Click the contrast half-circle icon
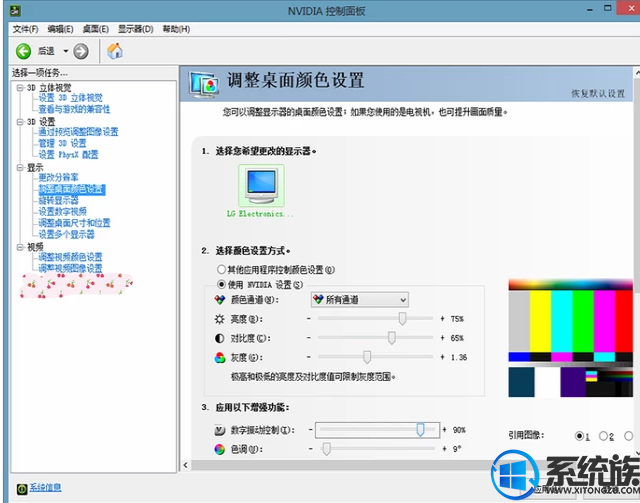The height and width of the screenshot is (503, 640). click(x=220, y=338)
